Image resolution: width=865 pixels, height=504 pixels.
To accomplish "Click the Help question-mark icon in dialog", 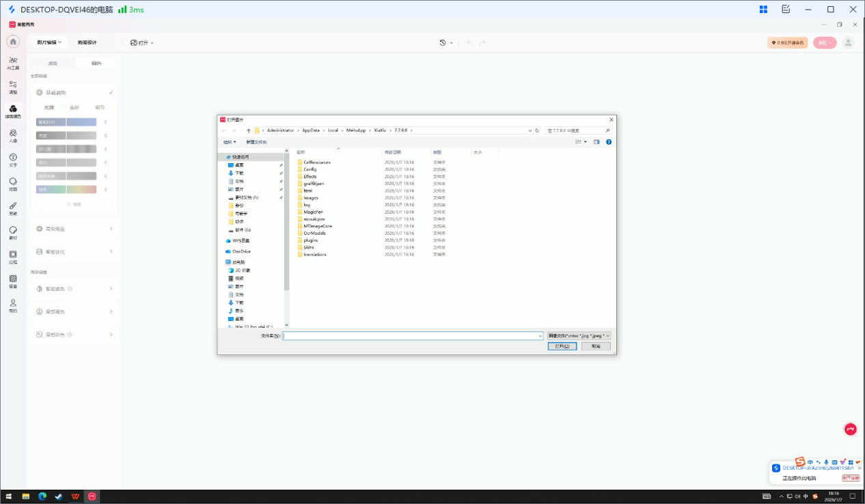I will (x=608, y=142).
